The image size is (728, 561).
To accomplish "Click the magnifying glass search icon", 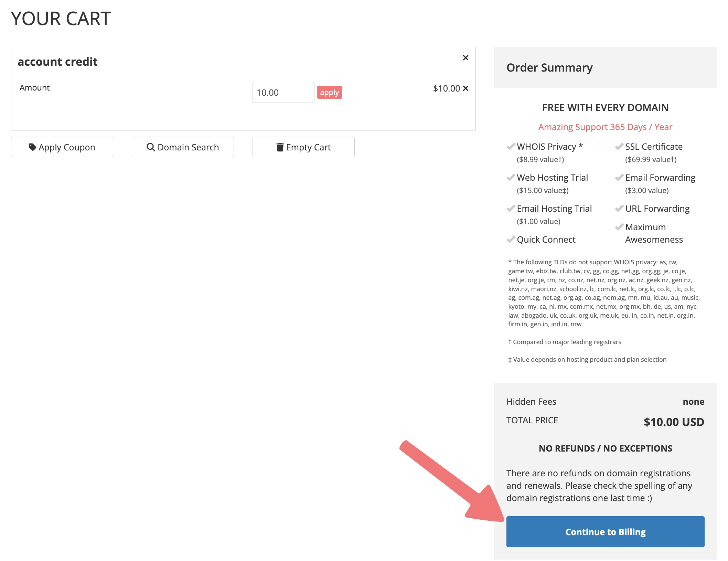I will (151, 147).
